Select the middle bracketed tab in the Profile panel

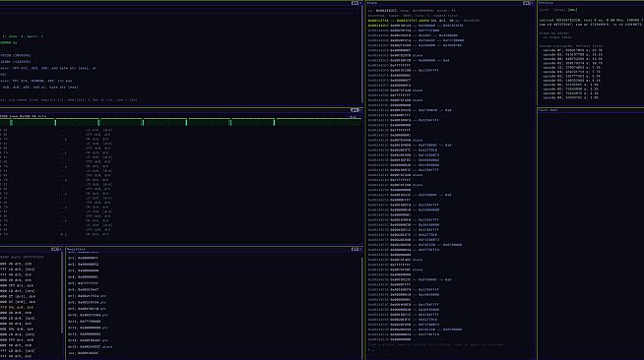558,10
